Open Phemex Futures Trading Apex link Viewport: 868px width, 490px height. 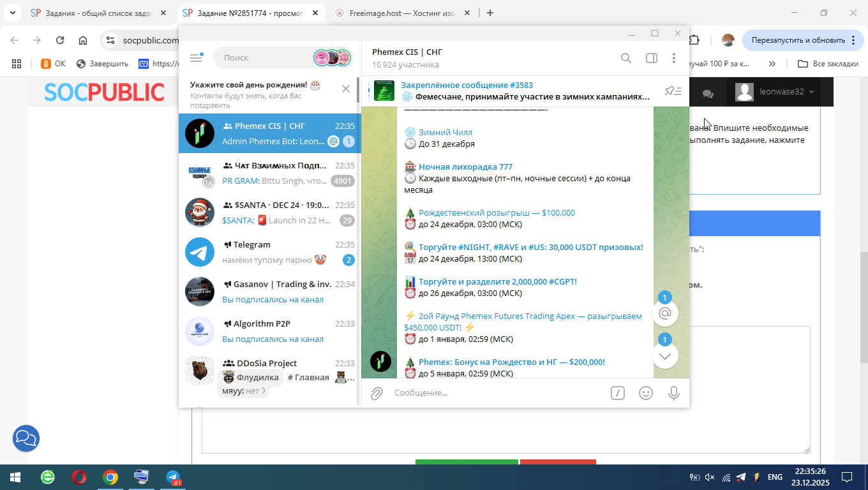[x=523, y=322]
